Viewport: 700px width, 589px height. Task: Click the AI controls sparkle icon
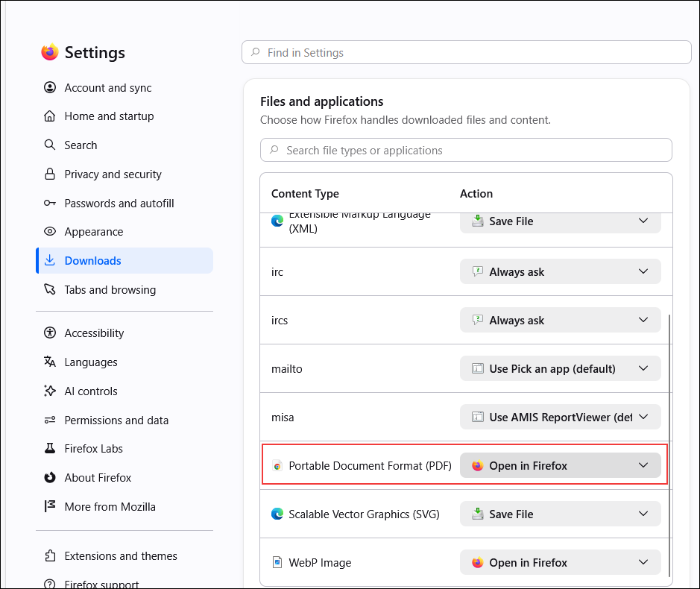tap(50, 391)
